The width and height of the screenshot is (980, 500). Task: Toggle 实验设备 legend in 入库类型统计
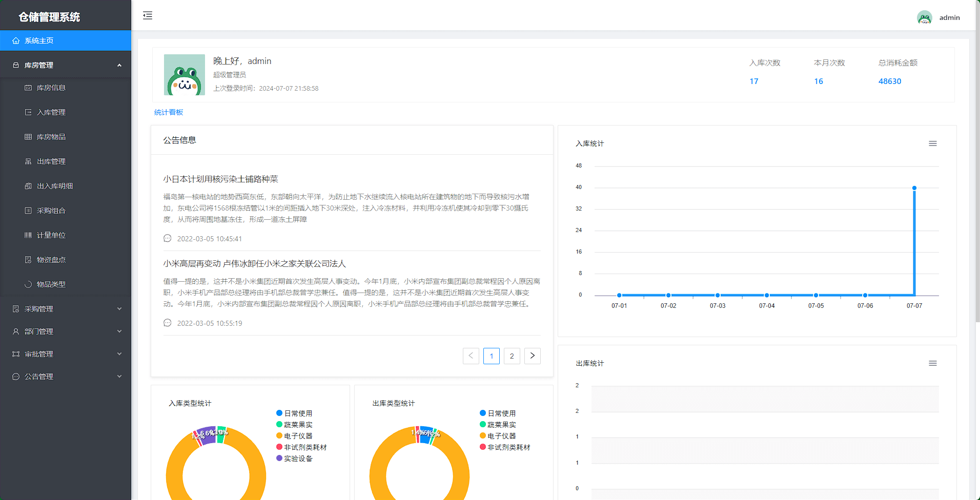294,459
